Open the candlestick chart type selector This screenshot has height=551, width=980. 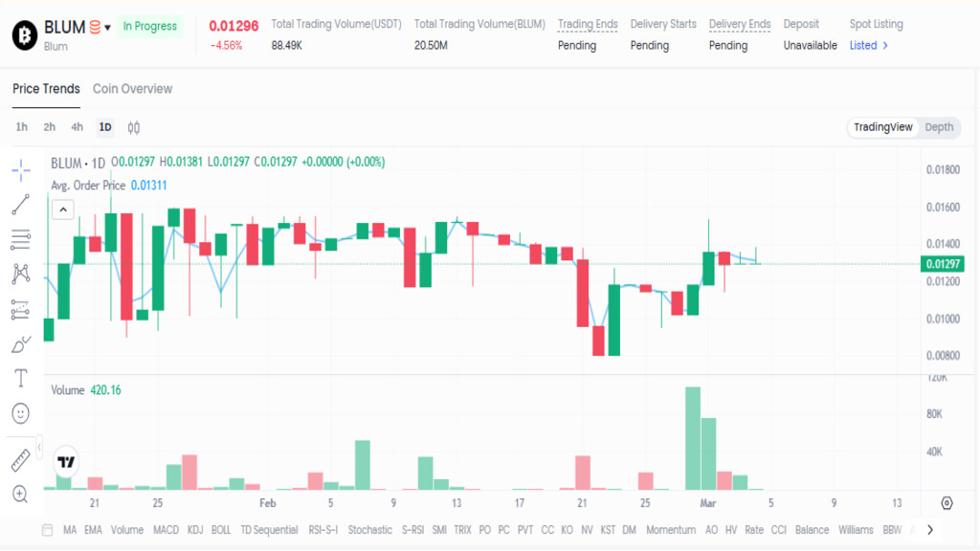click(x=134, y=127)
